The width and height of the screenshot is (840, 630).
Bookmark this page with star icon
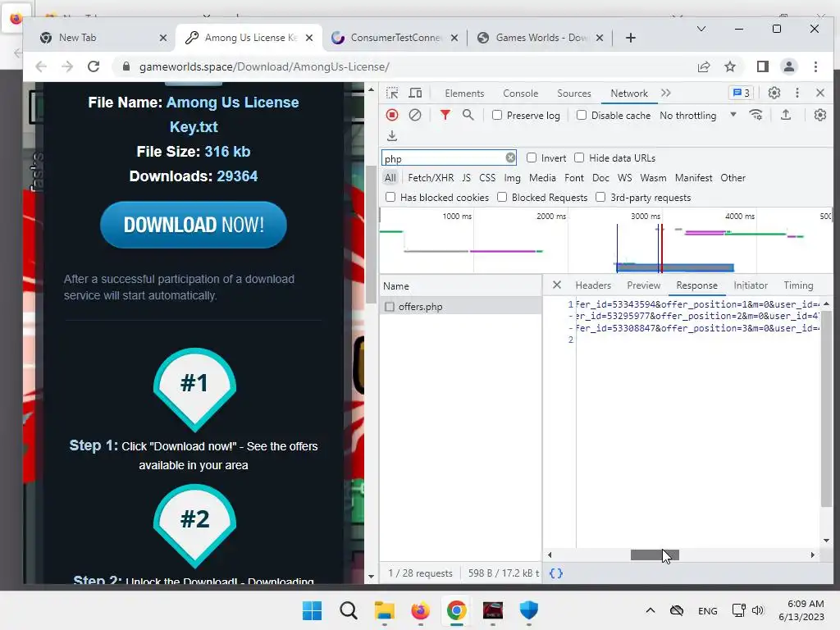click(x=729, y=67)
